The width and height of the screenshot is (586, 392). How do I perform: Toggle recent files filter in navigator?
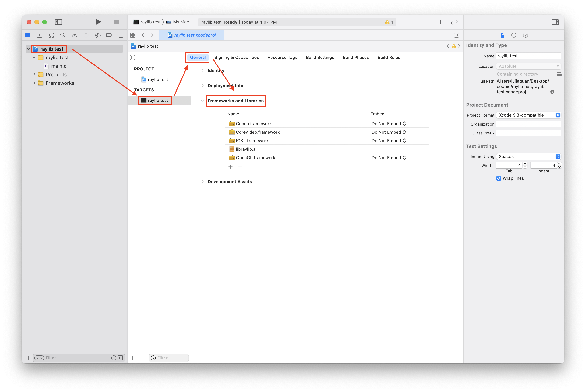tap(114, 358)
